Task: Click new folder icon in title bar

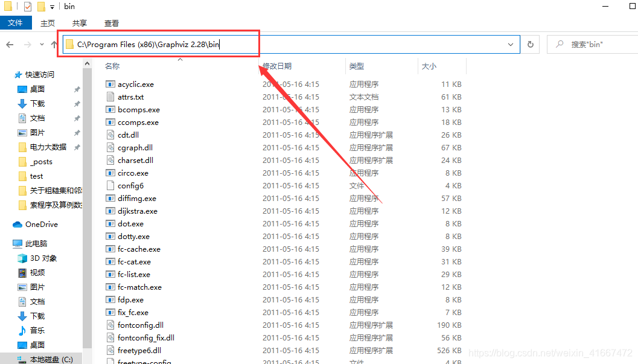Action: coord(41,7)
